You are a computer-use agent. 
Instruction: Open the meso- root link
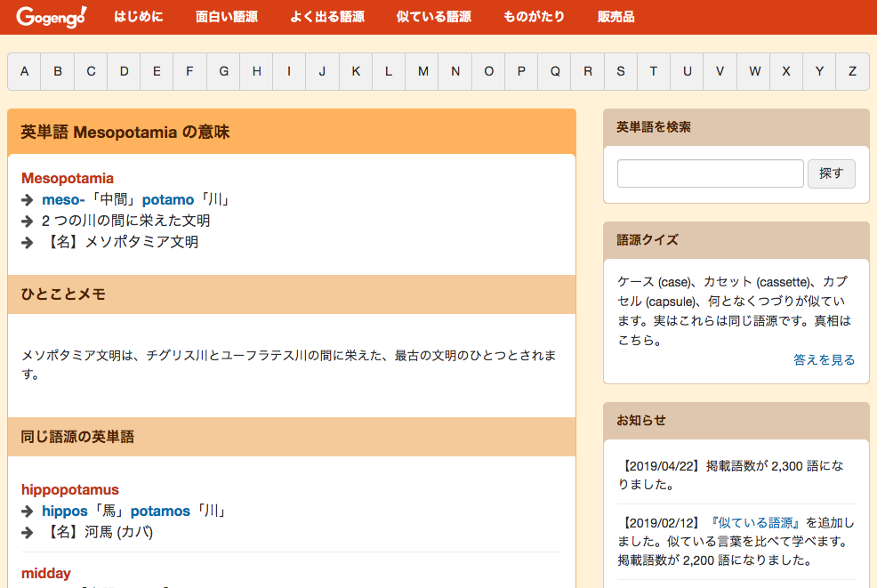point(63,200)
